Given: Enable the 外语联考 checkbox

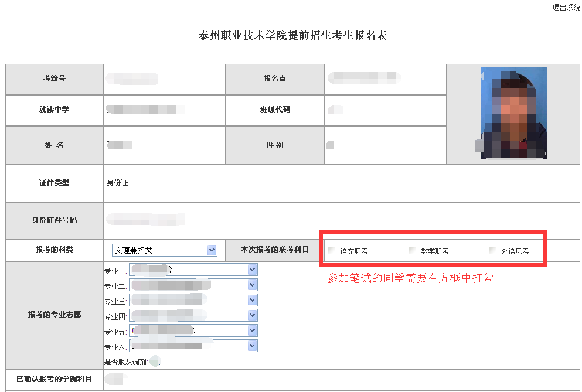Looking at the screenshot, I should click(492, 251).
